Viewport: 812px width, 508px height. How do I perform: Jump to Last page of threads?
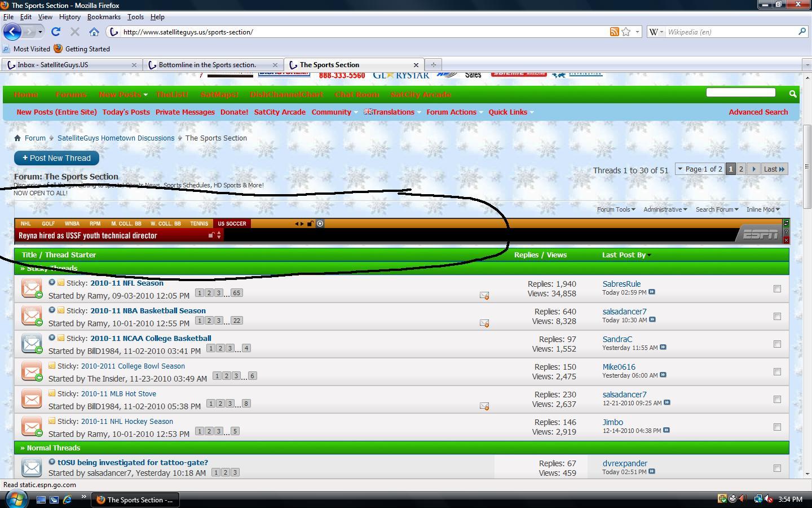[x=774, y=169]
